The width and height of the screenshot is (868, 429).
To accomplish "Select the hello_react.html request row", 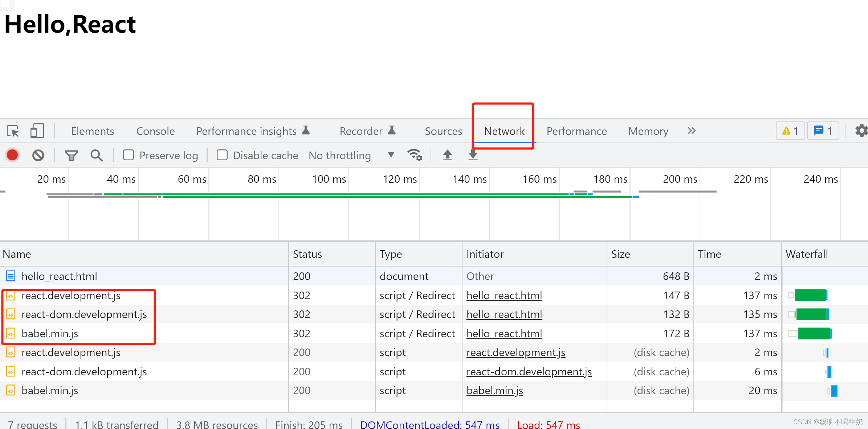I will [434, 276].
